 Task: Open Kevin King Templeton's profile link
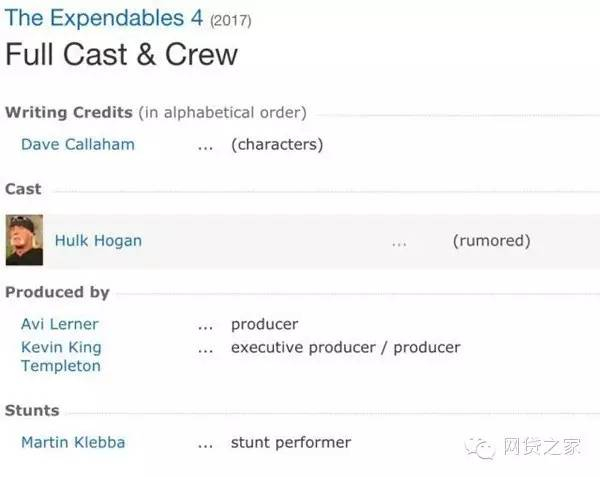coord(61,356)
